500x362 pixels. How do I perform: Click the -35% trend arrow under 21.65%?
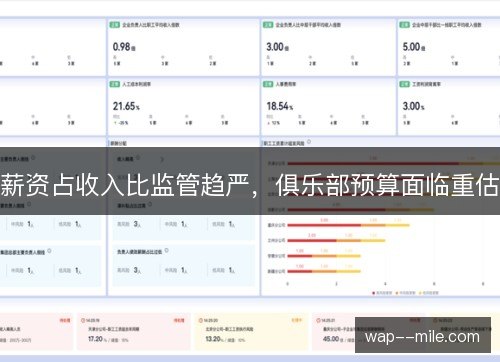click(x=115, y=123)
